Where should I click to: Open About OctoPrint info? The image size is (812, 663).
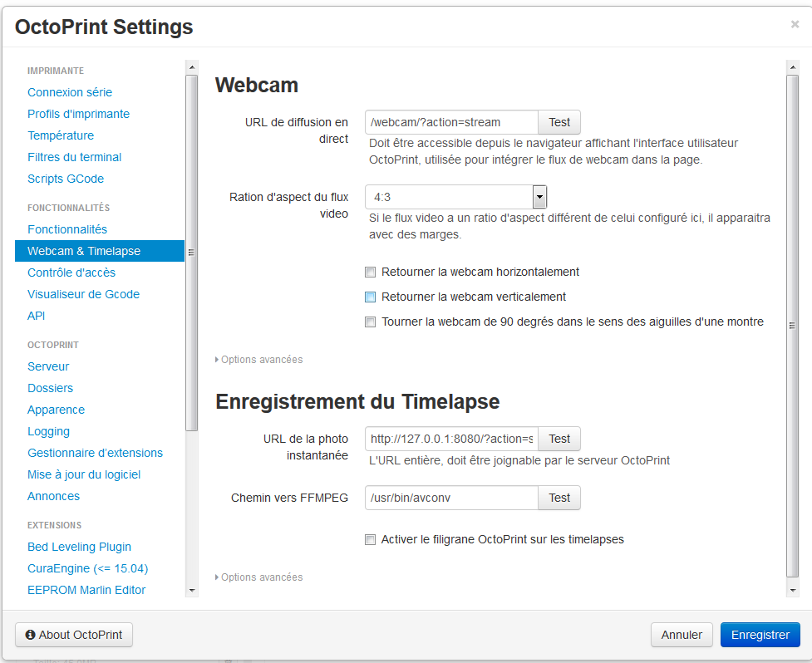(74, 635)
